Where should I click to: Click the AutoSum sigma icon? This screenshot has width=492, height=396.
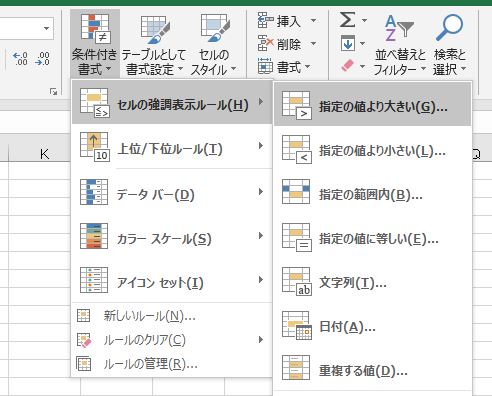tap(347, 20)
